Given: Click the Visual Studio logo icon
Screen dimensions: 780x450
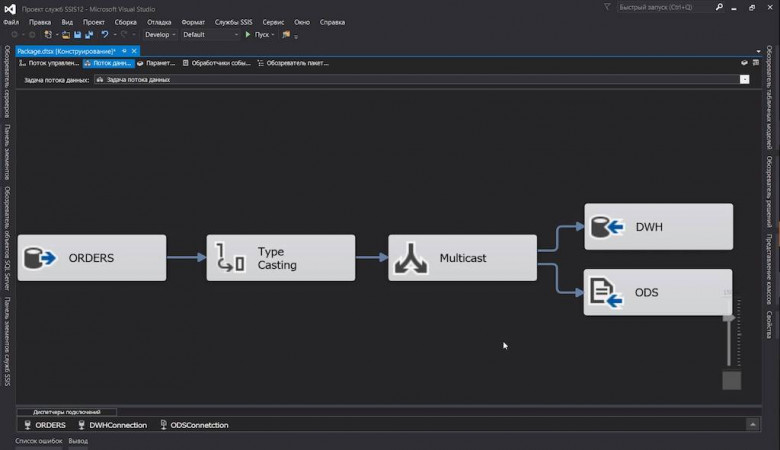Looking at the screenshot, I should point(10,9).
